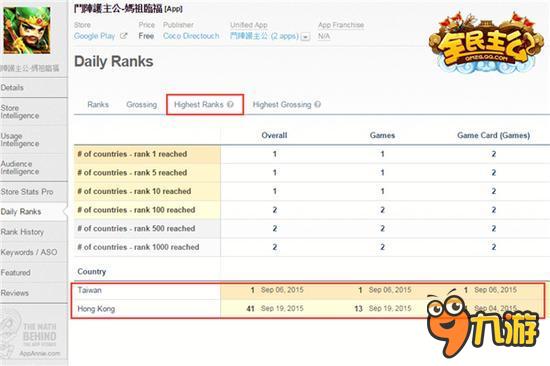The image size is (550, 366).
Task: Click the Country table heading
Action: pos(92,272)
